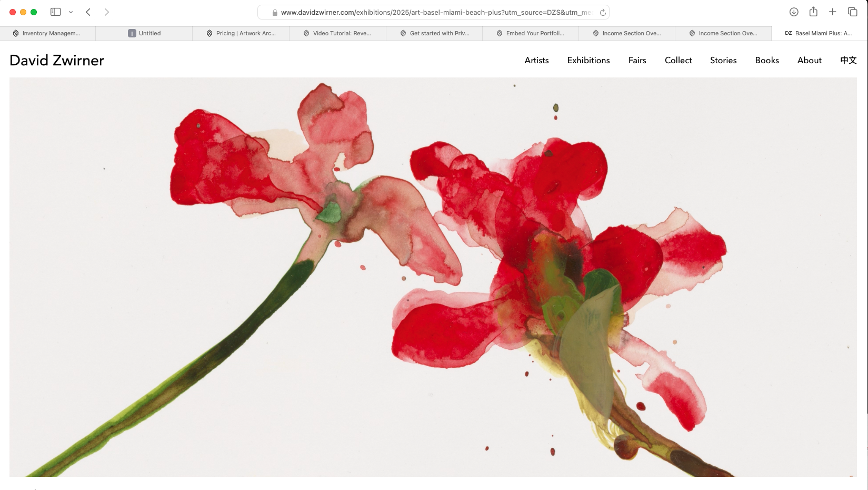This screenshot has width=868, height=490.
Task: Switch the site language to 中文
Action: [x=848, y=60]
